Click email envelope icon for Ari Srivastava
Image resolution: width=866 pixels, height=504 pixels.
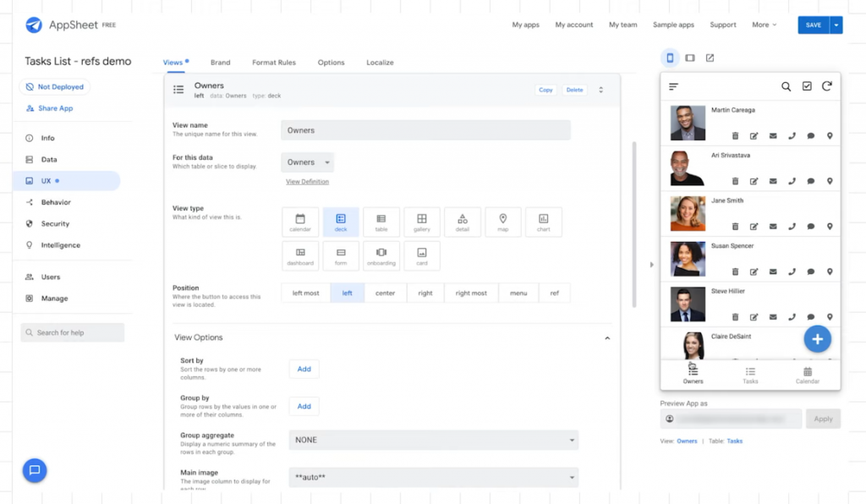tap(773, 181)
